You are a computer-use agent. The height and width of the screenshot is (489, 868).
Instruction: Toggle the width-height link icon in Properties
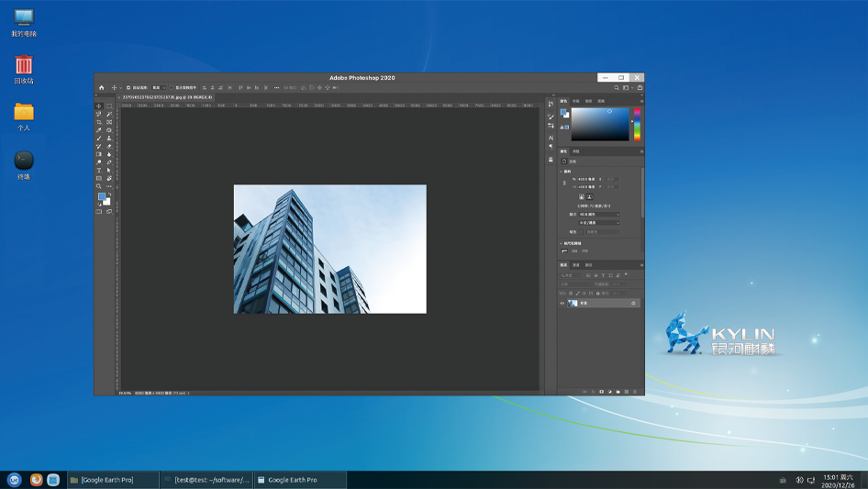564,183
